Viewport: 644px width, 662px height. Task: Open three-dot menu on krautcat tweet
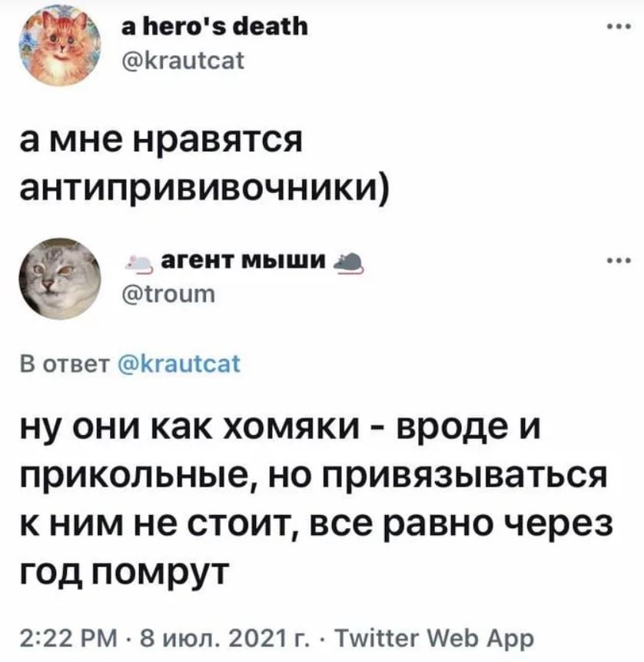point(619,27)
